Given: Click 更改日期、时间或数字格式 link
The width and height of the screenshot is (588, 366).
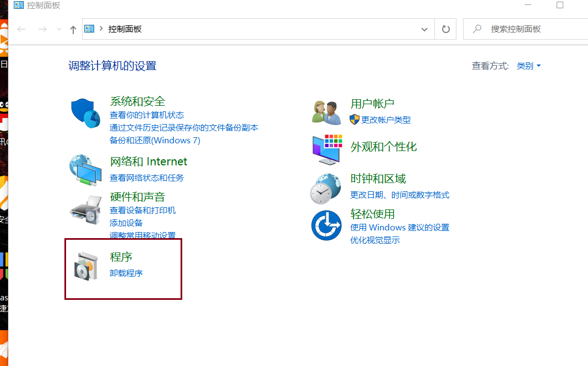Looking at the screenshot, I should tap(400, 195).
